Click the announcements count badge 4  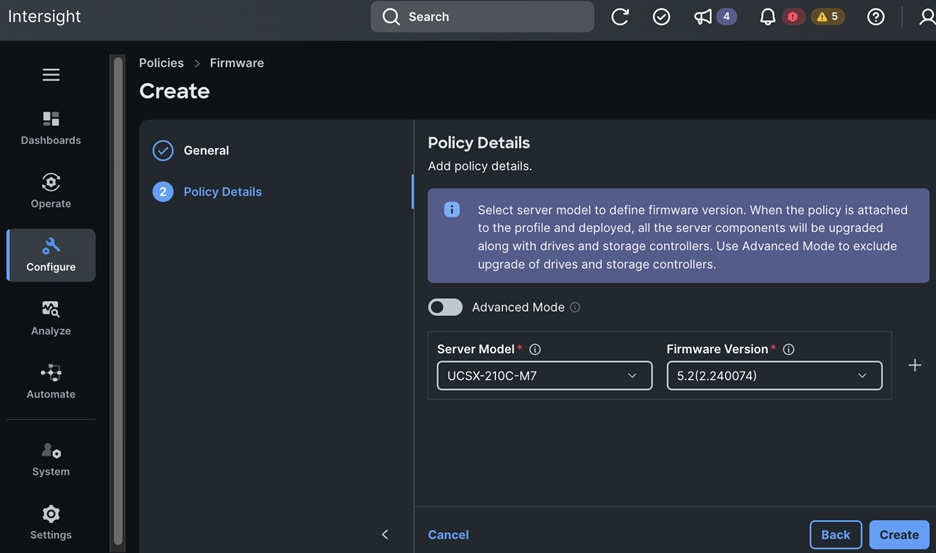click(726, 17)
